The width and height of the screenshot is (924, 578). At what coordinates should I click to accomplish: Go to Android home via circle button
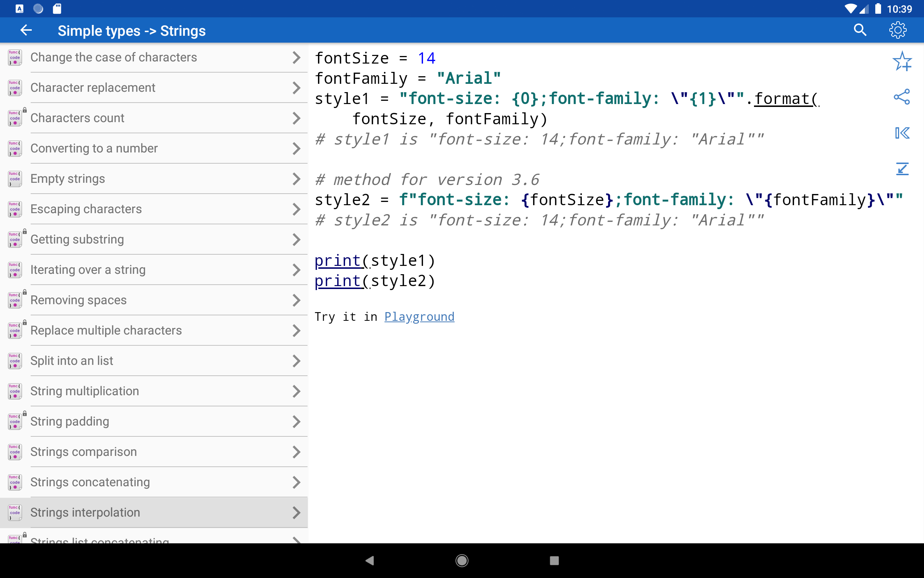(x=462, y=560)
